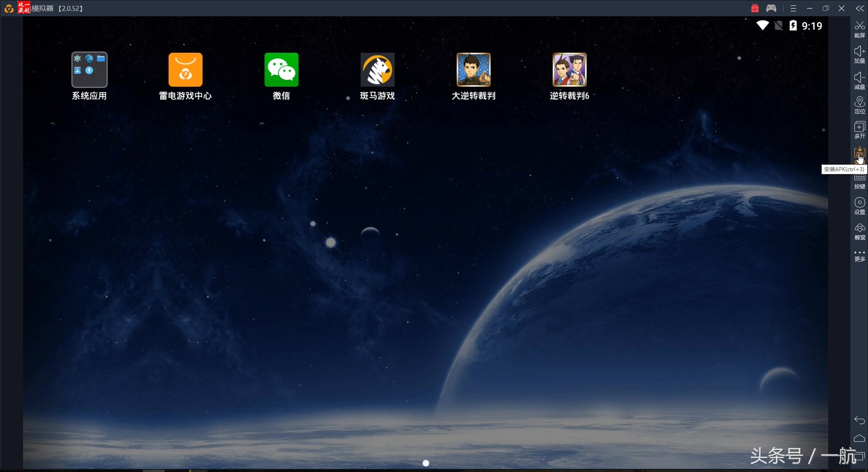The height and width of the screenshot is (472, 868).
Task: Open the 系统应用 folder
Action: (90, 70)
